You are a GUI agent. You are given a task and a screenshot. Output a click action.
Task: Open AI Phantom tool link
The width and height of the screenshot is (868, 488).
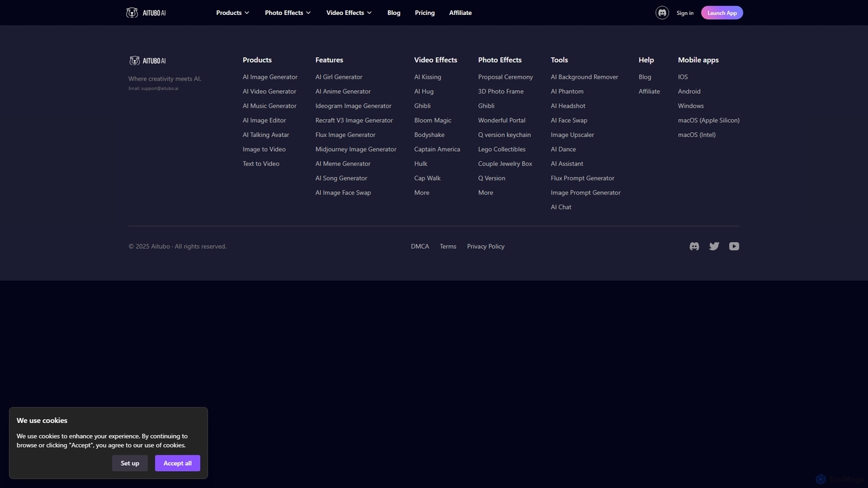coord(567,91)
